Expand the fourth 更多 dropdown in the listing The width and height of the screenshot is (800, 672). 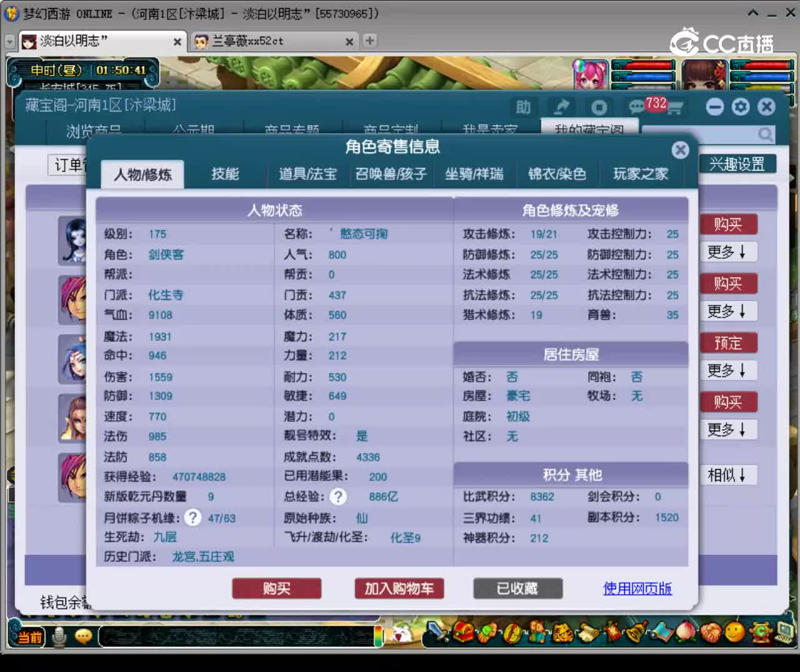coord(727,430)
